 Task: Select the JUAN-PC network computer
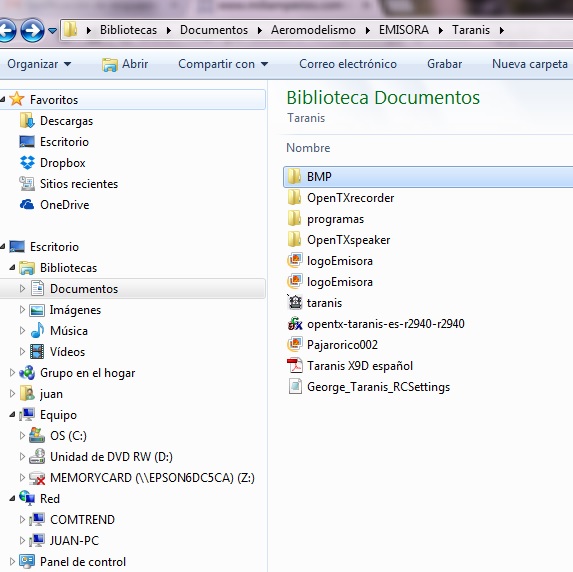point(74,540)
